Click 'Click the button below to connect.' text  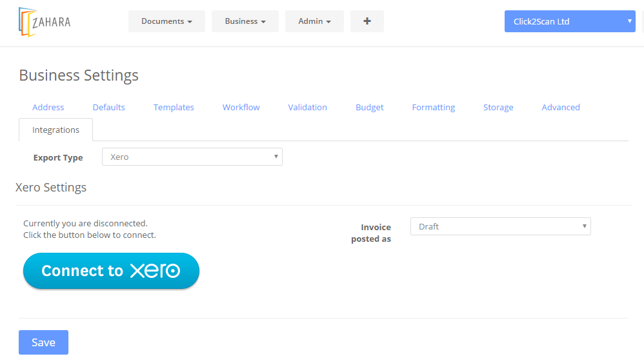[90, 235]
